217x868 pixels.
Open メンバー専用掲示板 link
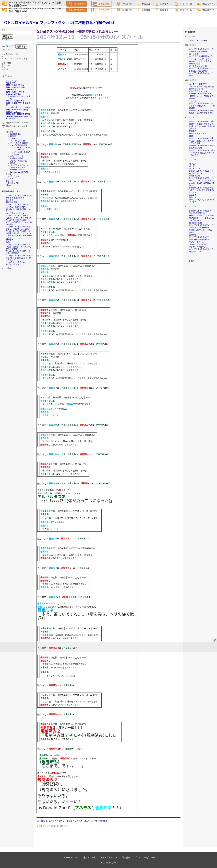(18, 161)
